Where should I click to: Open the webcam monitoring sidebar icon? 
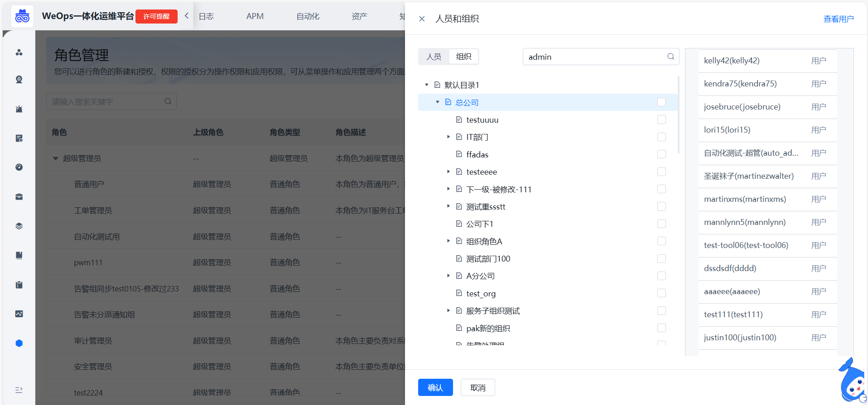tap(19, 80)
